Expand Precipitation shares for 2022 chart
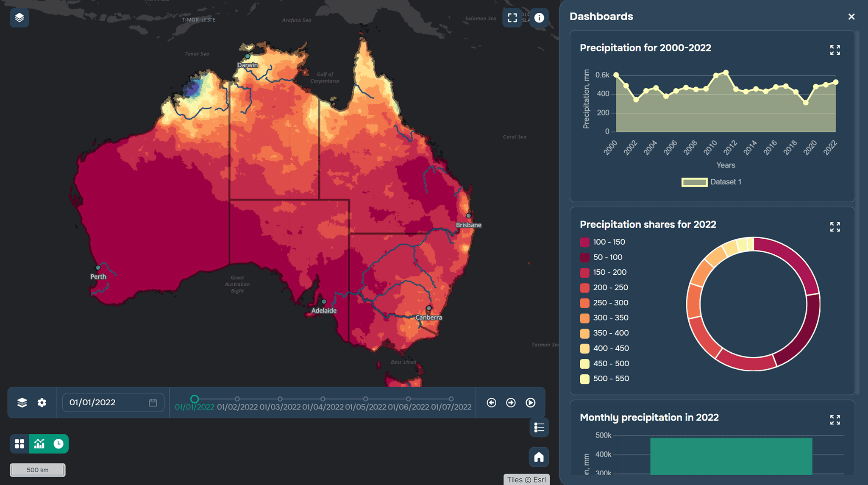 [x=835, y=227]
